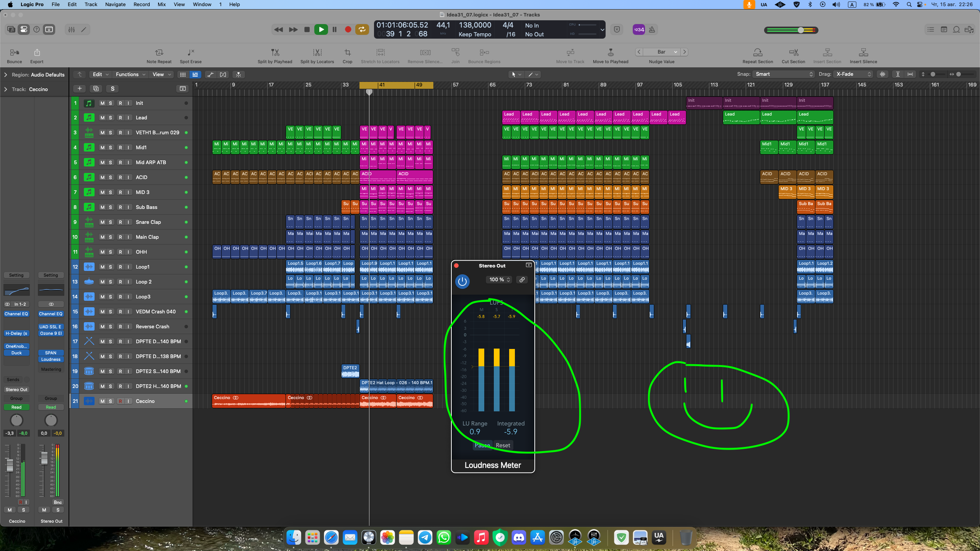Open the Functions dropdown menu
Viewport: 980px width, 551px height.
click(x=130, y=75)
